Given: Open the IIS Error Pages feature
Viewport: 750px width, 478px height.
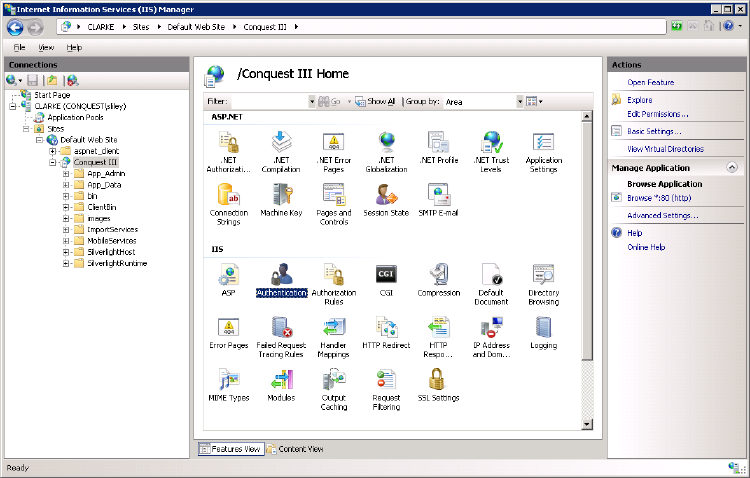Looking at the screenshot, I should (229, 333).
